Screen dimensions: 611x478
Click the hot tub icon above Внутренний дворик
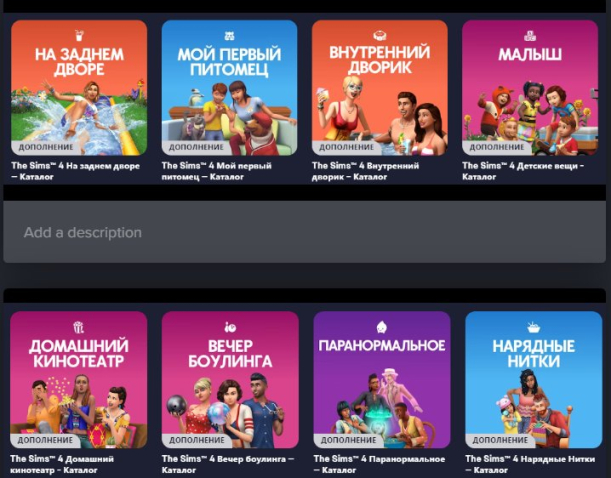(x=380, y=35)
